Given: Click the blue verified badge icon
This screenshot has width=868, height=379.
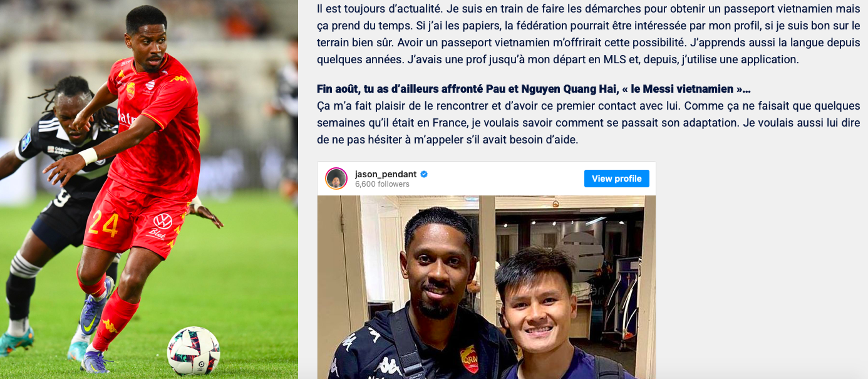Looking at the screenshot, I should click(424, 174).
